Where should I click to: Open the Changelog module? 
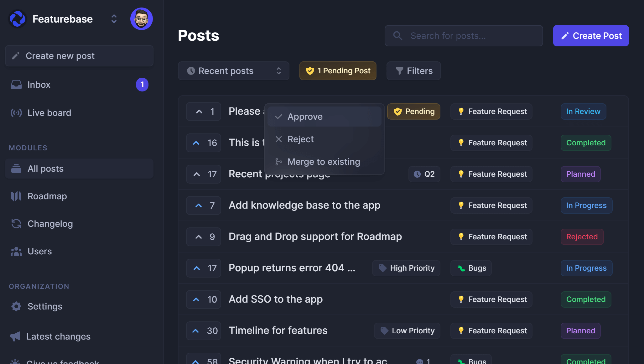(50, 223)
